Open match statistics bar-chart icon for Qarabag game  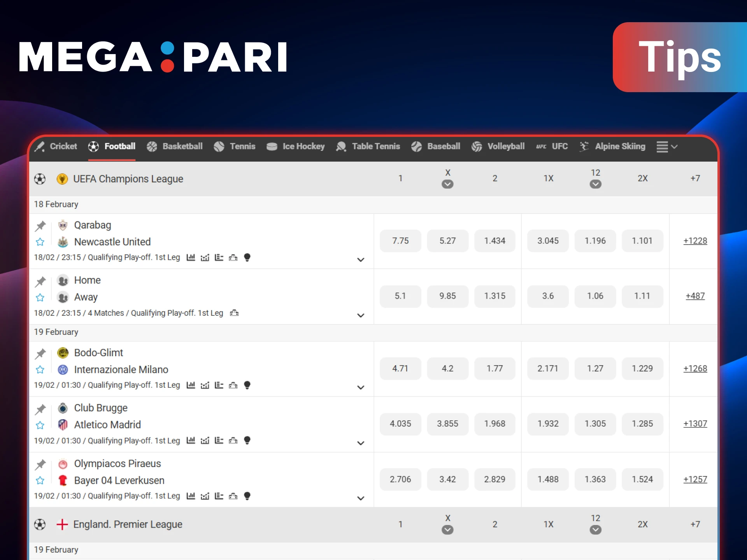(191, 257)
